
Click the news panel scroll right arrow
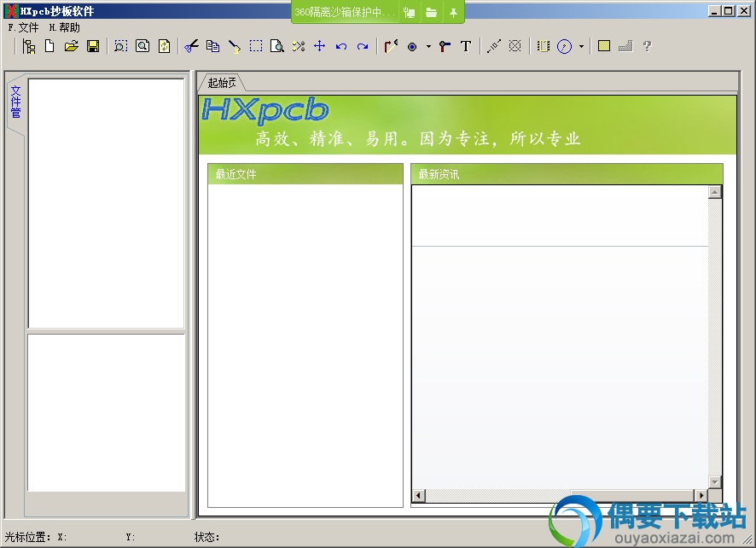[701, 495]
